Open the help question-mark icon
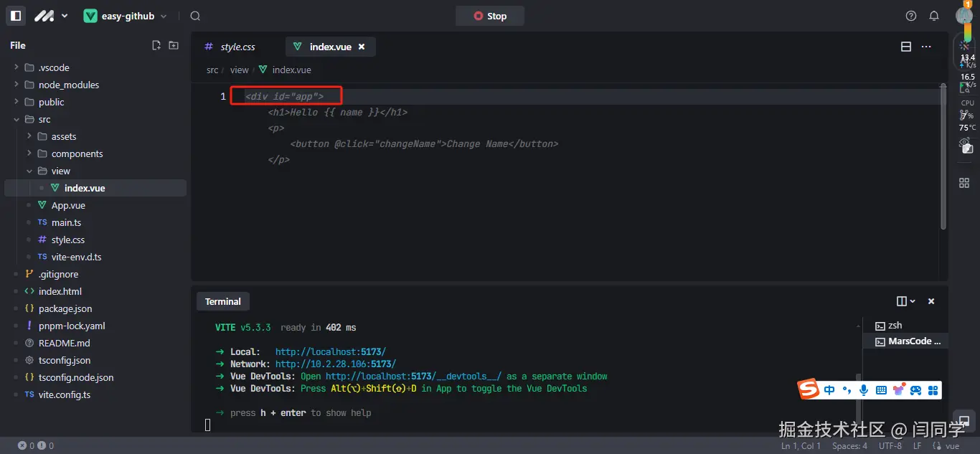980x454 pixels. (x=911, y=16)
